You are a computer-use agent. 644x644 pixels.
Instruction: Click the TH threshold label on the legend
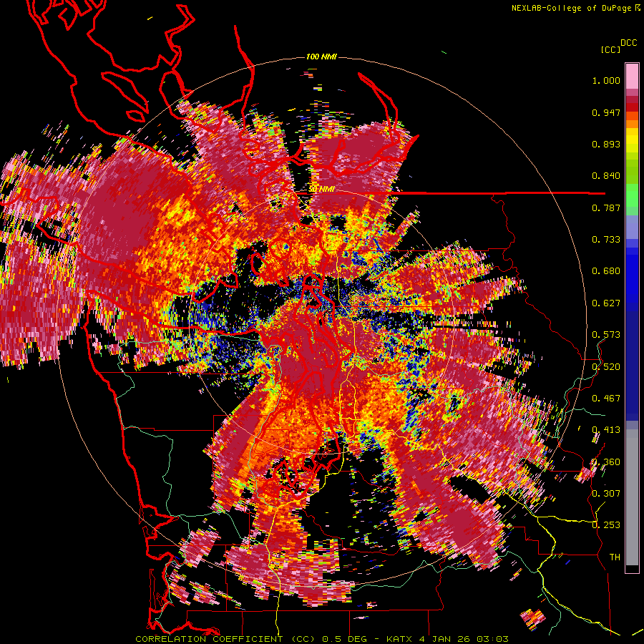[x=615, y=557]
